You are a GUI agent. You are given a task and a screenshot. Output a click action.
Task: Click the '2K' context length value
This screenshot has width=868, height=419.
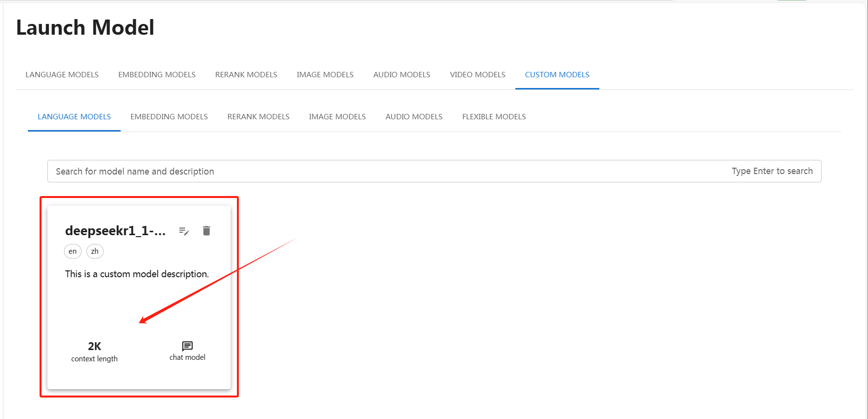coord(94,346)
